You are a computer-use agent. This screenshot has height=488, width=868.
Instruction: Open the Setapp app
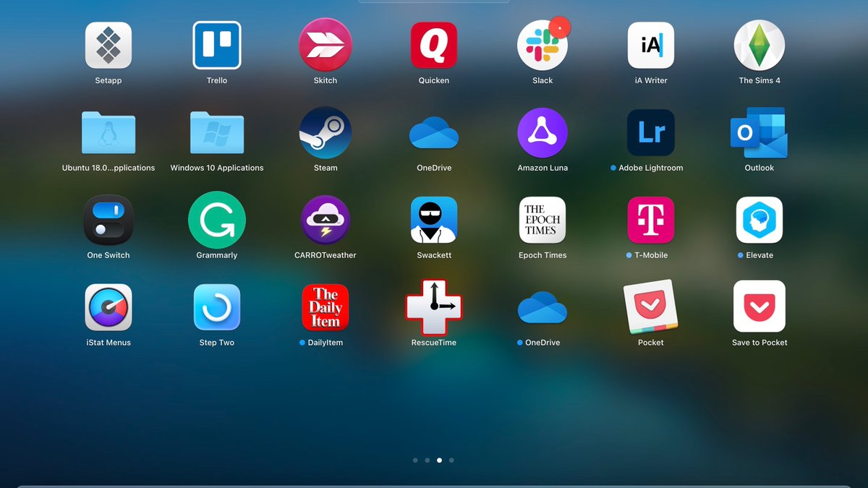pos(109,45)
